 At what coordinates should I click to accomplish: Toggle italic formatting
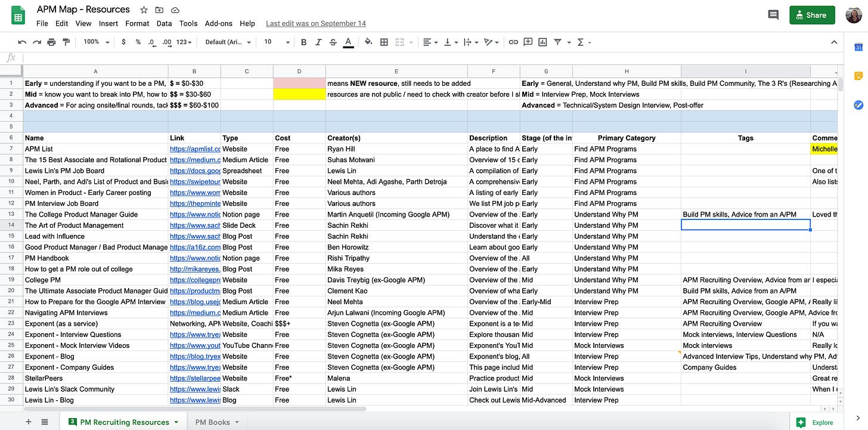[x=319, y=42]
